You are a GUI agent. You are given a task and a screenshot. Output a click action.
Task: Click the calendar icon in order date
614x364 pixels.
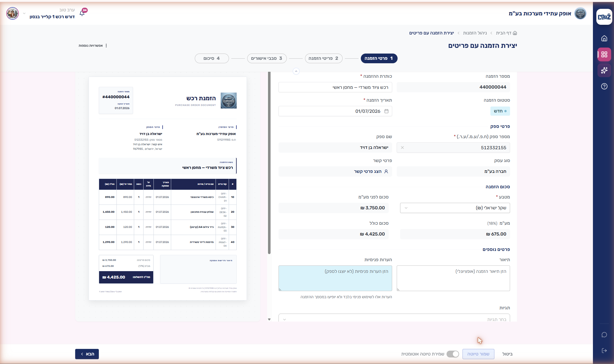pos(386,111)
